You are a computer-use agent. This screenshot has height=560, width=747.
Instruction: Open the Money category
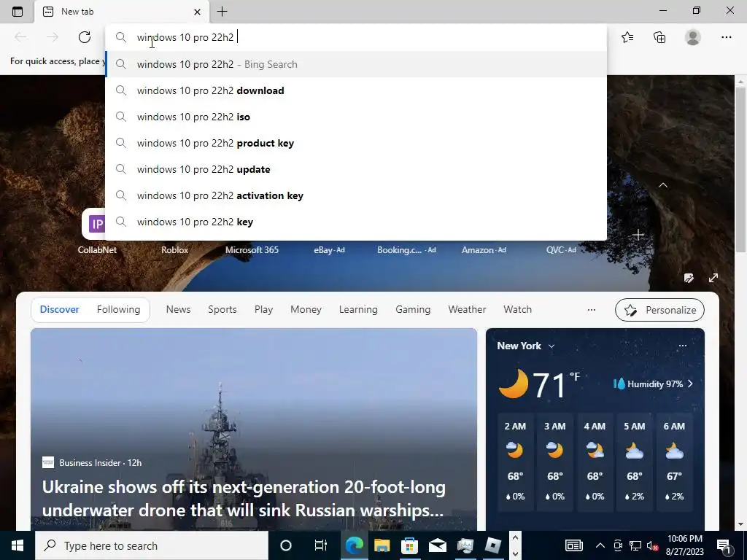(x=306, y=309)
